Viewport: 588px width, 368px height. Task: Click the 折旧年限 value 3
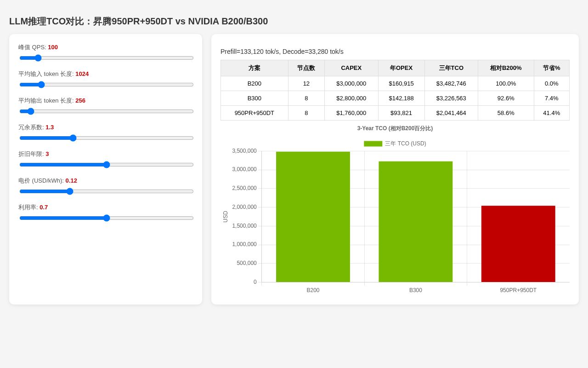tap(47, 154)
